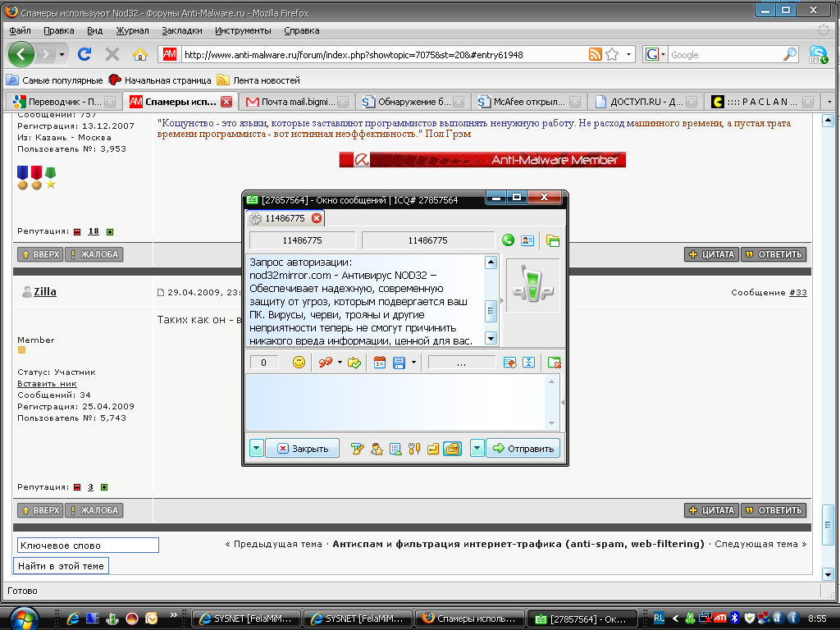Click the ICQ chat history scrollbar thumb

coord(491,311)
